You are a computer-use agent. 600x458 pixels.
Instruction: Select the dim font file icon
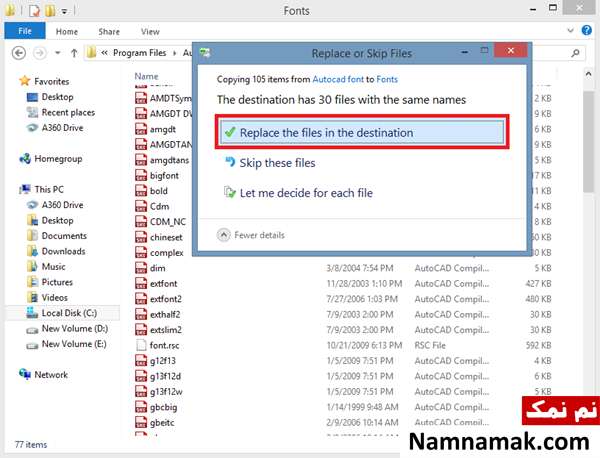click(141, 268)
